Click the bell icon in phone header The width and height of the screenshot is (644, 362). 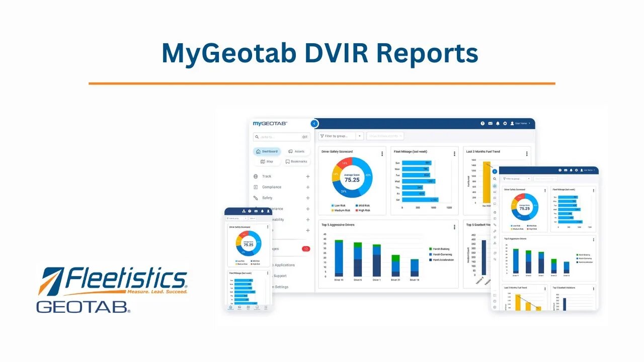[x=262, y=211]
